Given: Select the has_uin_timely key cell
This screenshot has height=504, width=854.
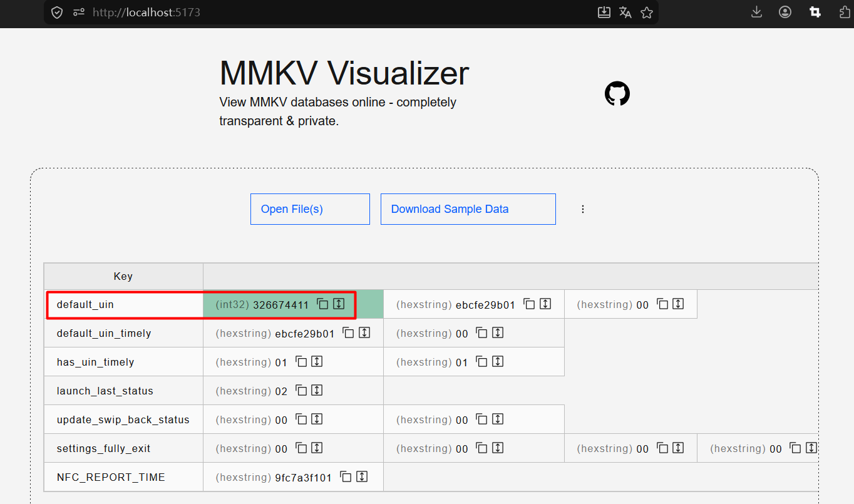Looking at the screenshot, I should (x=123, y=362).
